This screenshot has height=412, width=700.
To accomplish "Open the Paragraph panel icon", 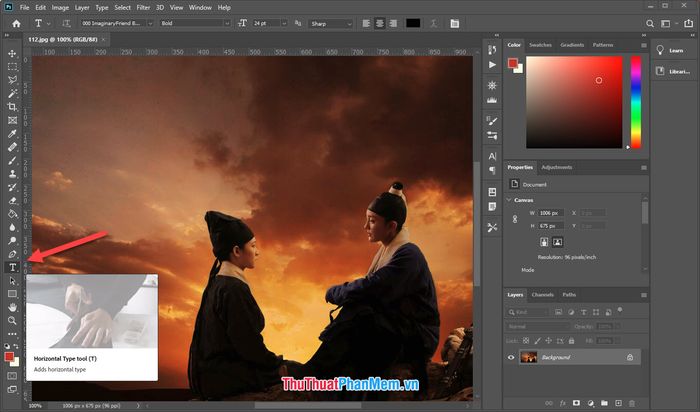I will point(492,171).
